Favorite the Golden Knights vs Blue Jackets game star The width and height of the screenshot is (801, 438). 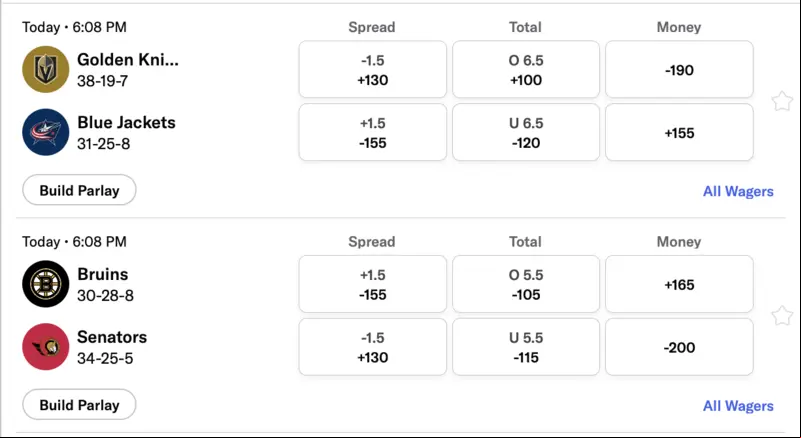(782, 101)
